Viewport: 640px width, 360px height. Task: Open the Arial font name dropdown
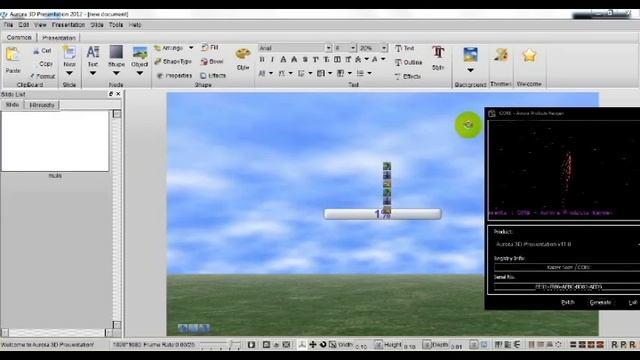[328, 48]
